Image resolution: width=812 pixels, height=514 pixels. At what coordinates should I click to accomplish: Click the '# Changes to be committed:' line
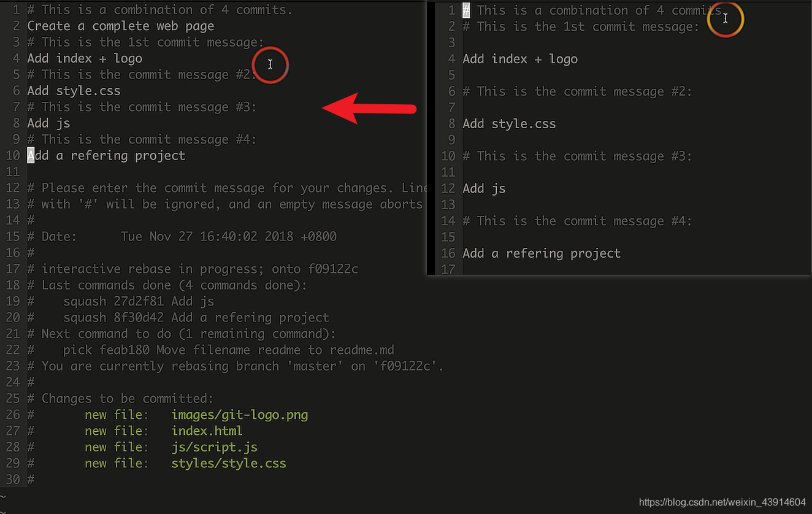click(x=121, y=399)
